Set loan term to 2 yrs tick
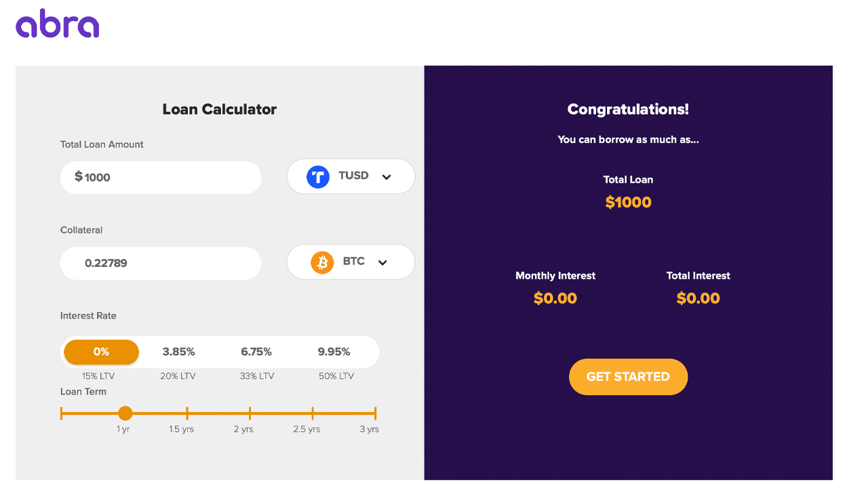This screenshot has width=868, height=488. coord(250,413)
